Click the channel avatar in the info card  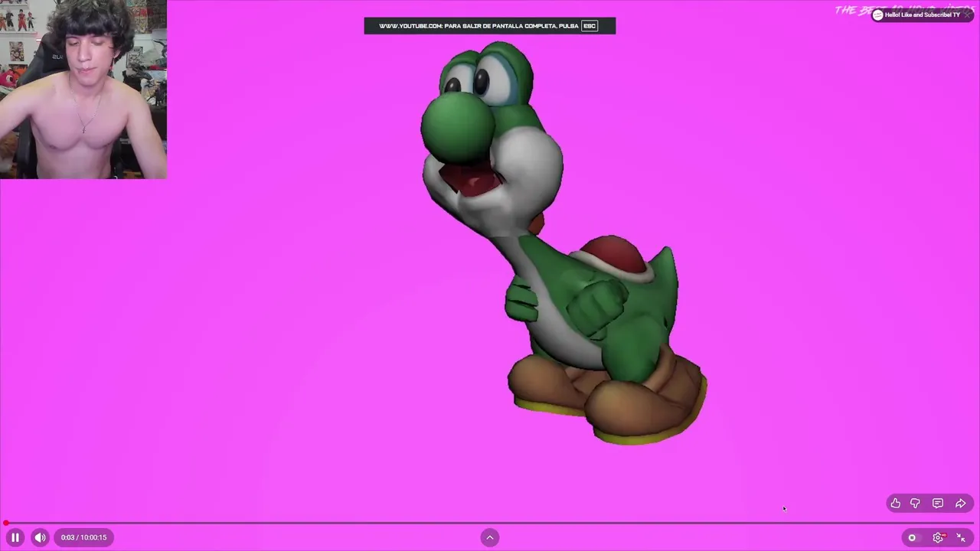pos(878,15)
